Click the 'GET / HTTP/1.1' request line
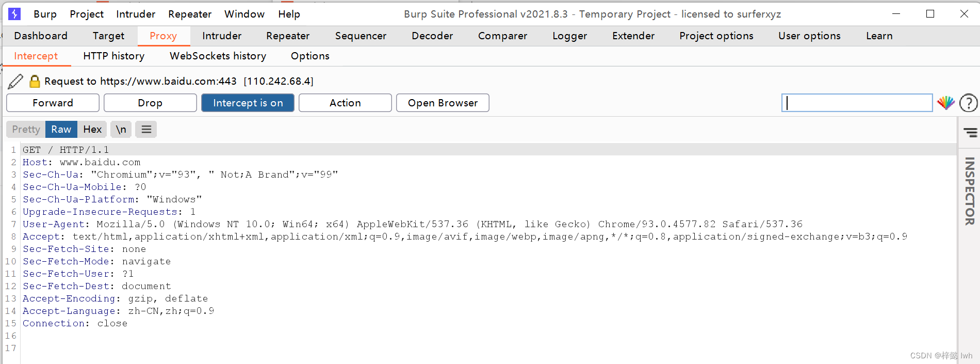The width and height of the screenshot is (980, 364). 66,150
